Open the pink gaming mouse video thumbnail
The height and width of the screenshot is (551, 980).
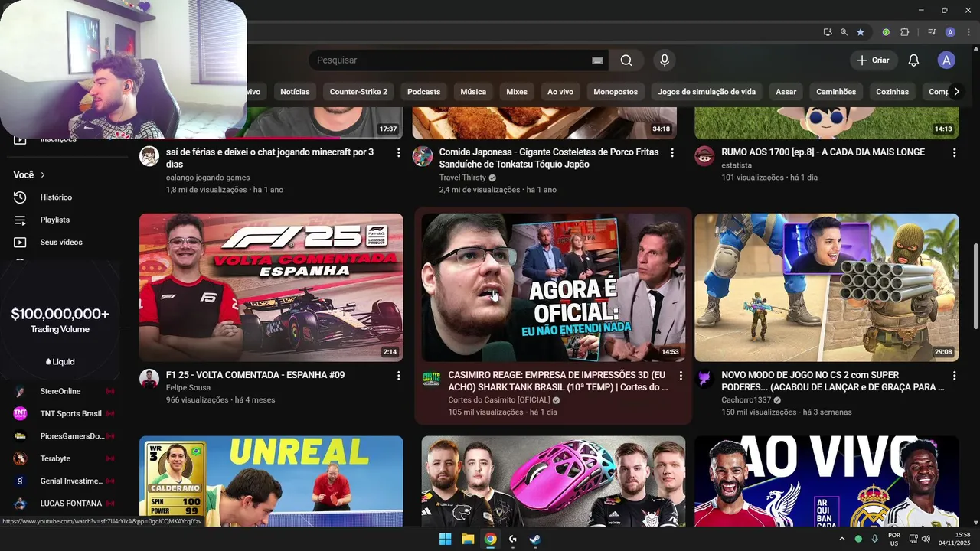coord(554,481)
